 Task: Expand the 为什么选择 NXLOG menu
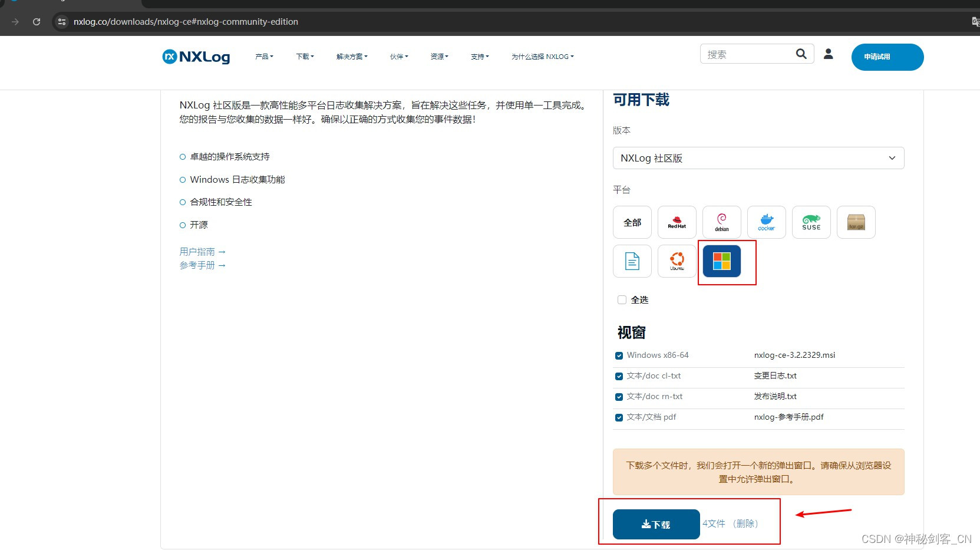click(x=542, y=57)
